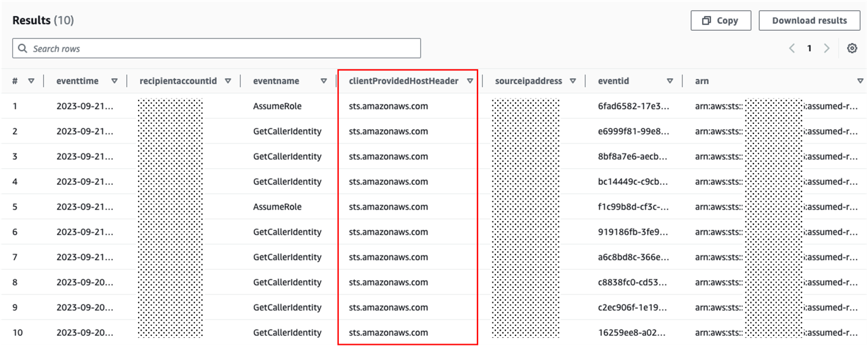The height and width of the screenshot is (346, 868).
Task: Open the clientProvidedHostHeader sort dropdown
Action: coord(470,81)
